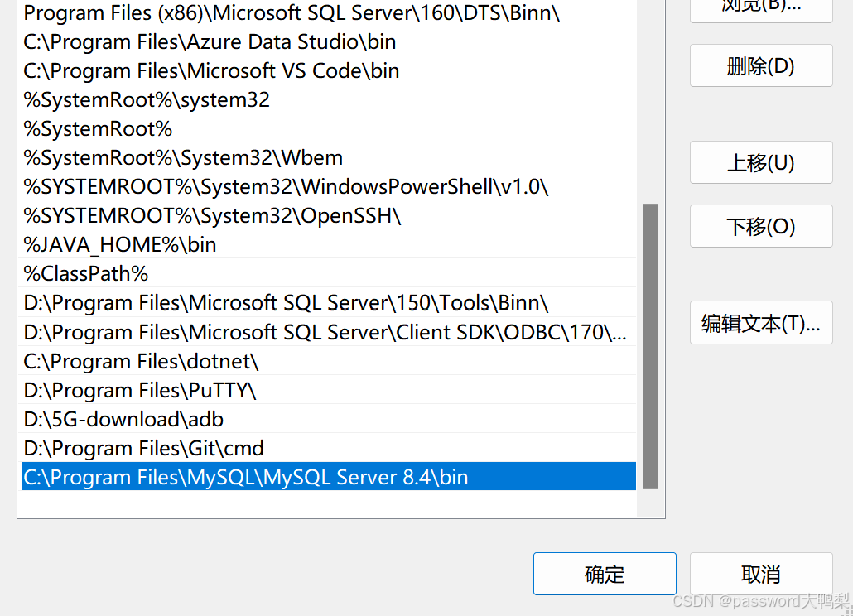Select the %SystemRoot%\System32\Wbem entry
Viewport: 853px width, 616px height.
[329, 157]
